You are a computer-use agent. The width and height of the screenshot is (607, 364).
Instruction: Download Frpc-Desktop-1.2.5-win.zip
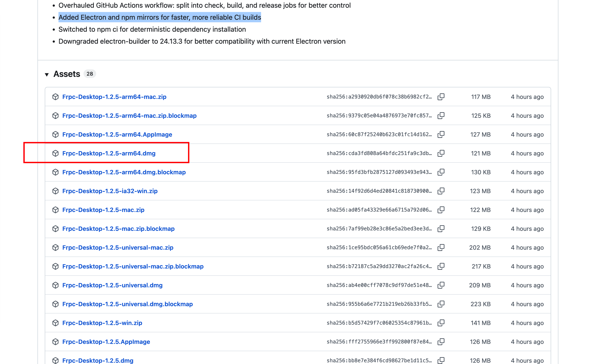pyautogui.click(x=102, y=323)
